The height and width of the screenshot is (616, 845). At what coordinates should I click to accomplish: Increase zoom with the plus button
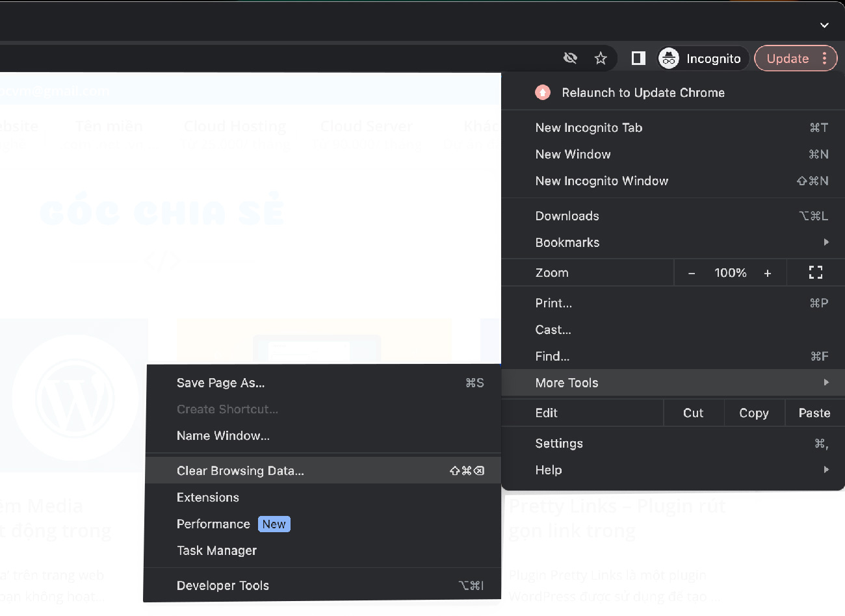768,273
